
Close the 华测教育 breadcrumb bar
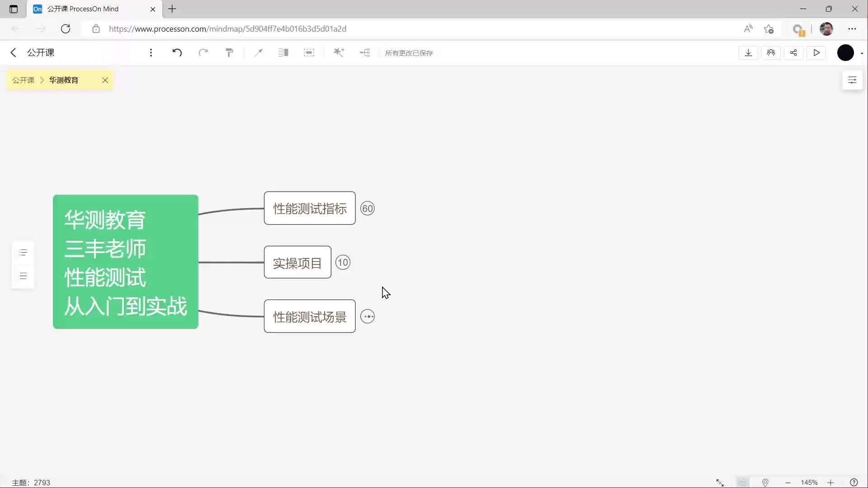pyautogui.click(x=105, y=80)
